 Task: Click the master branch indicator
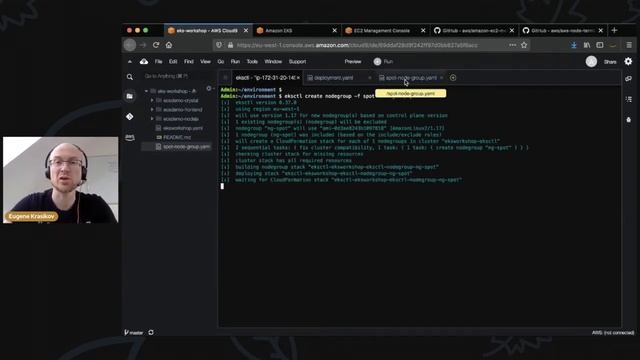click(133, 333)
